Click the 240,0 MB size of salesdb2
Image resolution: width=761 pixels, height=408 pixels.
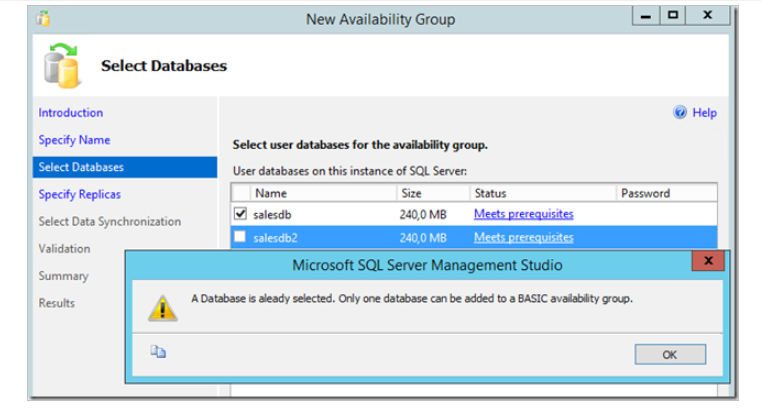click(423, 238)
